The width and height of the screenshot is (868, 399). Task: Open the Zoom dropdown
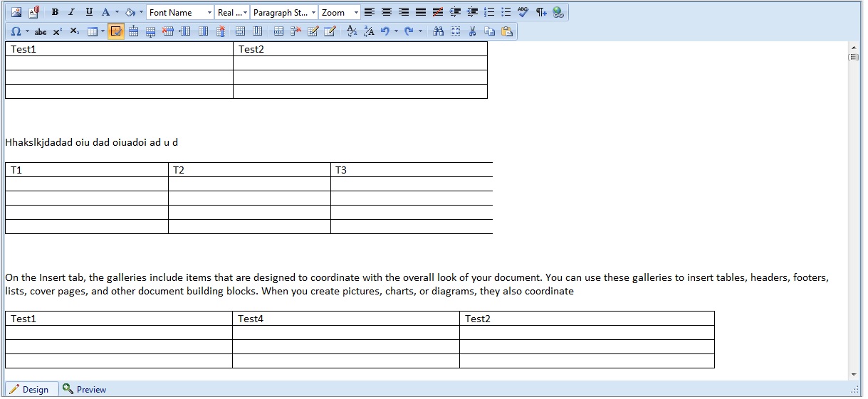tap(340, 12)
